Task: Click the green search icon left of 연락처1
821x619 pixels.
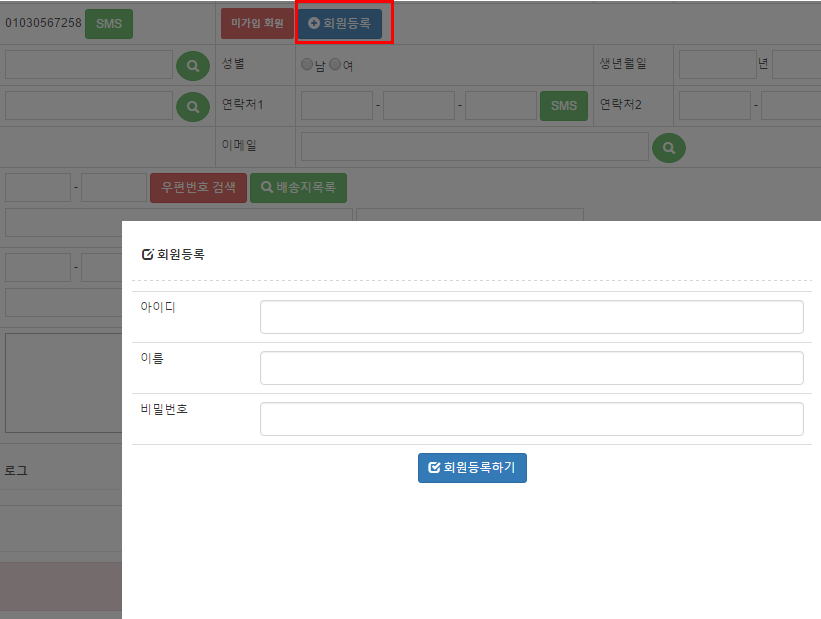Action: point(193,106)
